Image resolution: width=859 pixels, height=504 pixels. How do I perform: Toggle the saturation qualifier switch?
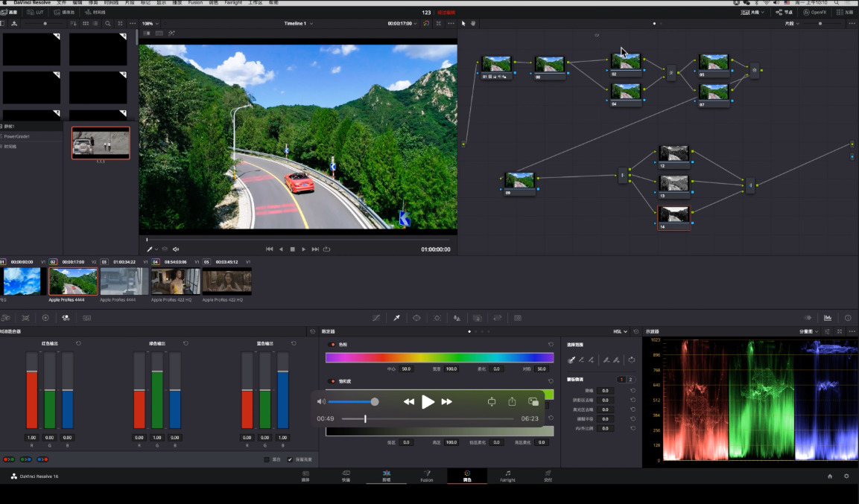point(332,380)
